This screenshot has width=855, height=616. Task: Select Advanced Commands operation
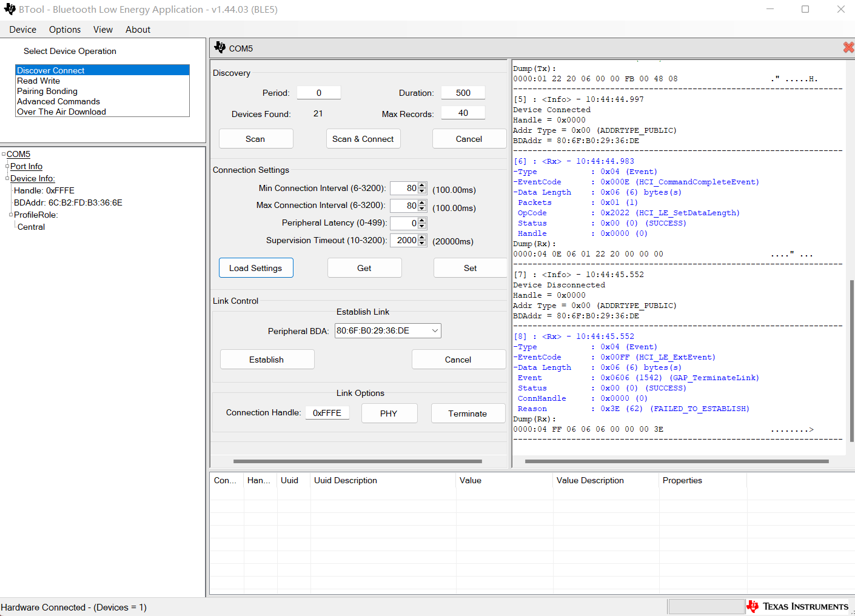point(102,101)
